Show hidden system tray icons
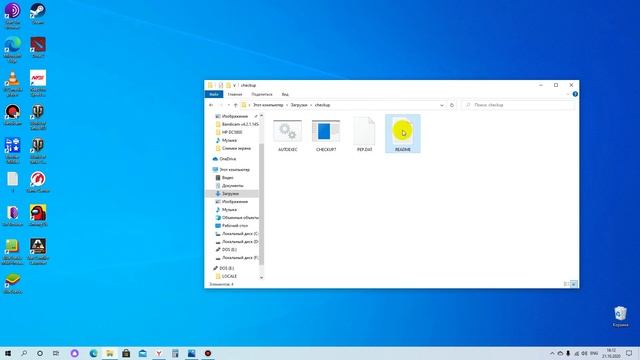 pyautogui.click(x=552, y=353)
